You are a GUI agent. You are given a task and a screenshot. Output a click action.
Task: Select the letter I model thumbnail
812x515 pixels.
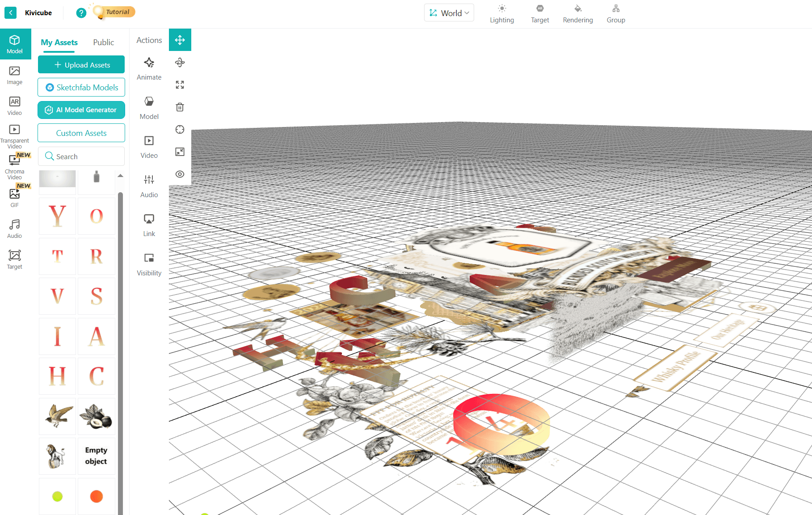(57, 336)
